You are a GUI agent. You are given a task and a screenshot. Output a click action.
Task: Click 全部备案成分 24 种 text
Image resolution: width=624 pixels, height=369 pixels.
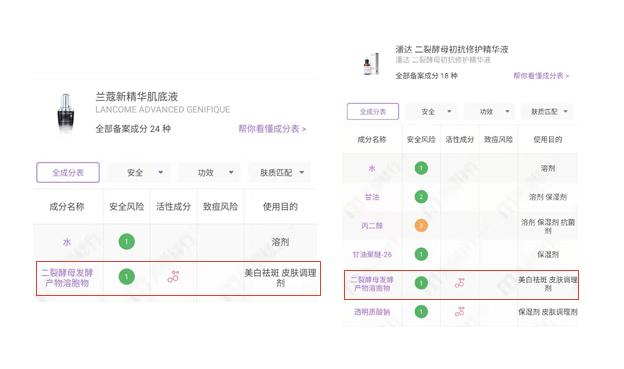133,129
